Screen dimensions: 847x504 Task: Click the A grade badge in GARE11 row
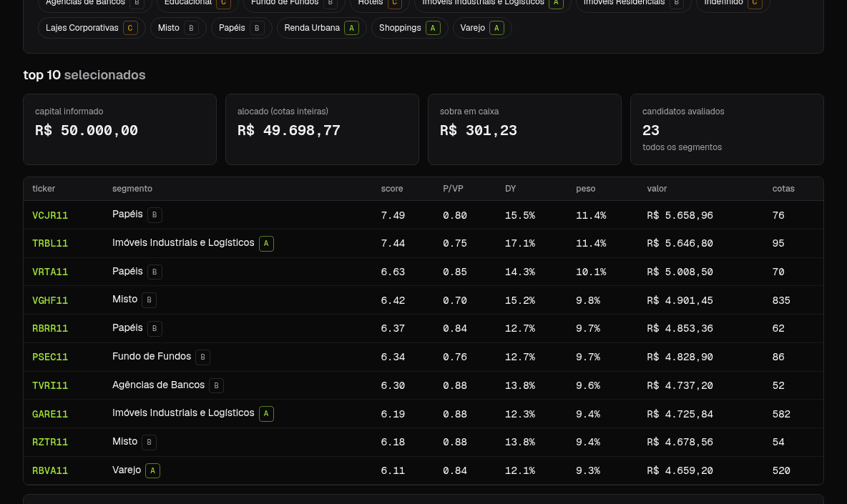266,414
